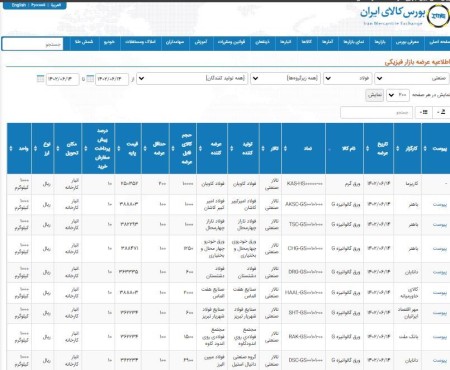Click sort arrows in the حجم کالای قابل عرضه header
The image size is (450, 370).
click(173, 148)
